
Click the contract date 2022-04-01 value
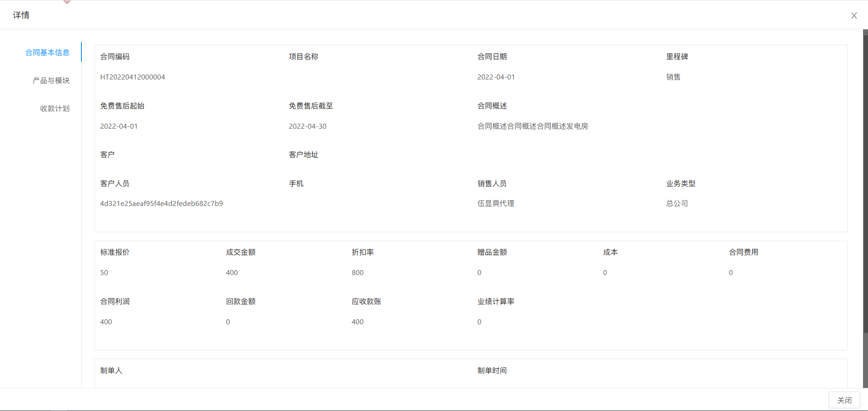pyautogui.click(x=496, y=77)
